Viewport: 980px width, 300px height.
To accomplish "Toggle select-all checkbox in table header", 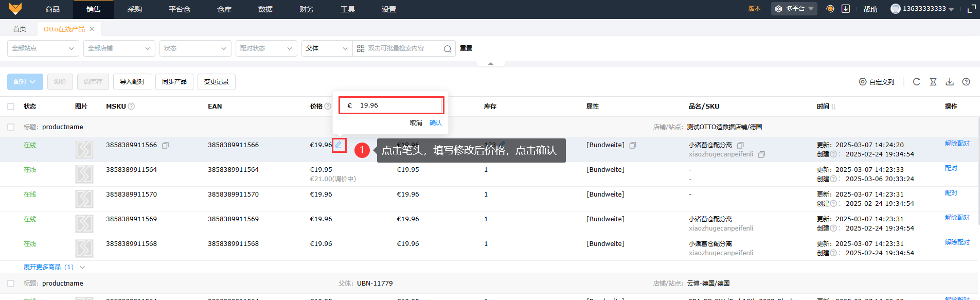I will [11, 107].
